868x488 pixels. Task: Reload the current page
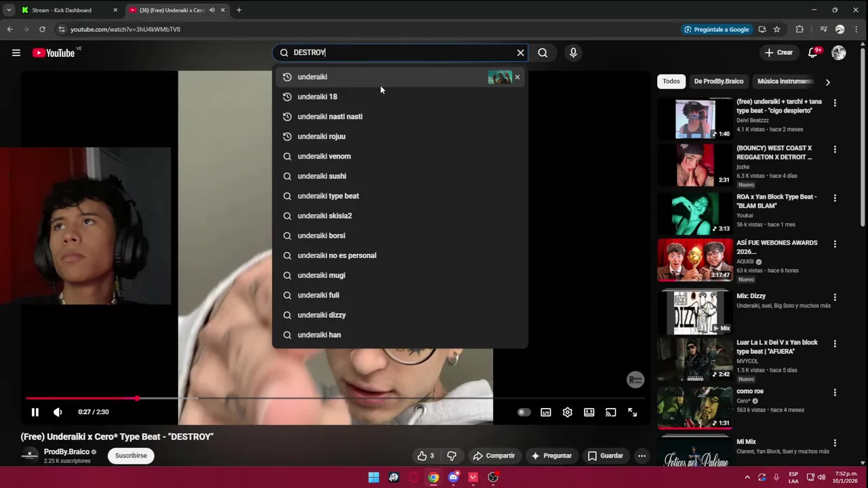[42, 29]
